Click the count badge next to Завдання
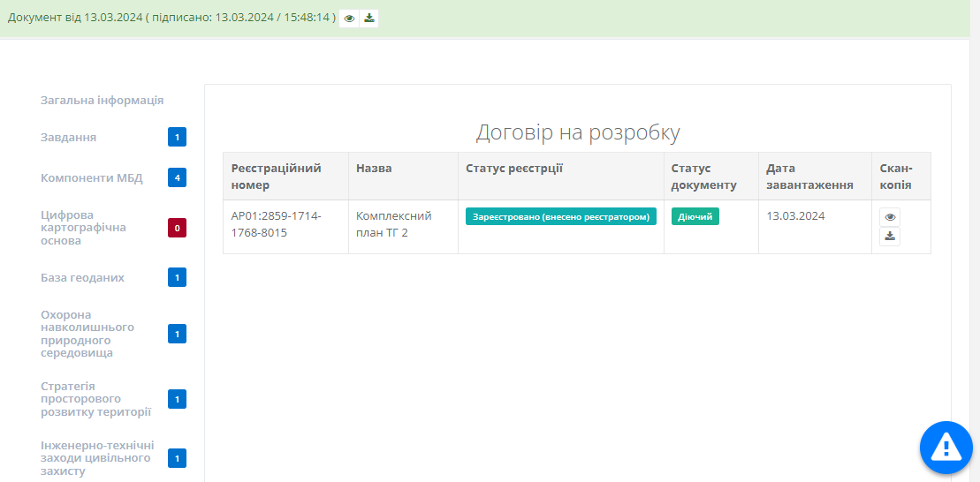Image resolution: width=980 pixels, height=482 pixels. (177, 137)
